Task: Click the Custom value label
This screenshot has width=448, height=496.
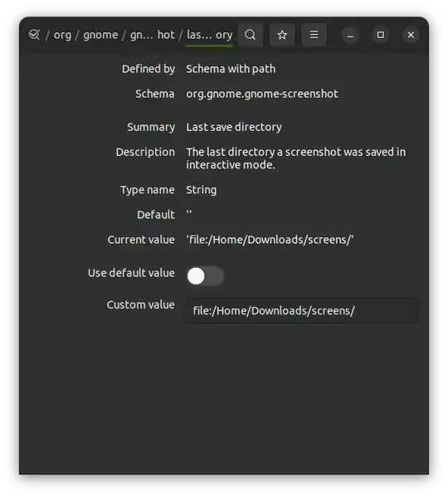Action: click(x=141, y=304)
